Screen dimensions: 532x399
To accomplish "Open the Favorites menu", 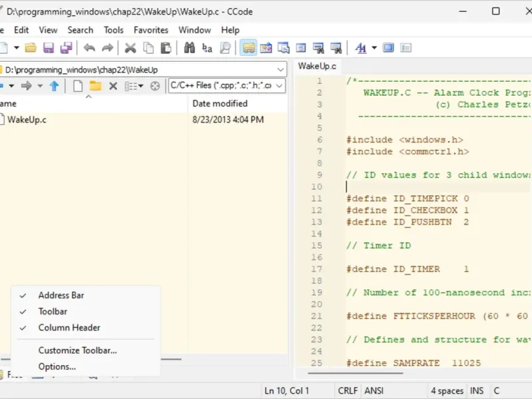I will coord(151,30).
